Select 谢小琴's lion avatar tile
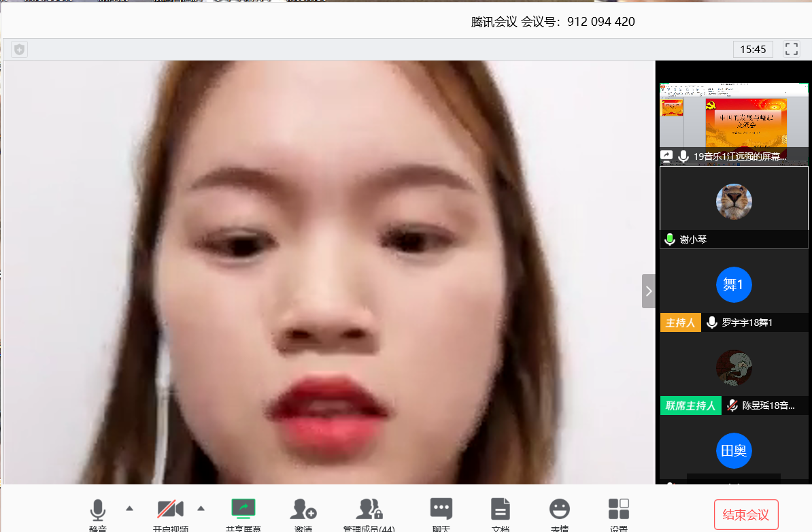The width and height of the screenshot is (812, 532). 734,202
